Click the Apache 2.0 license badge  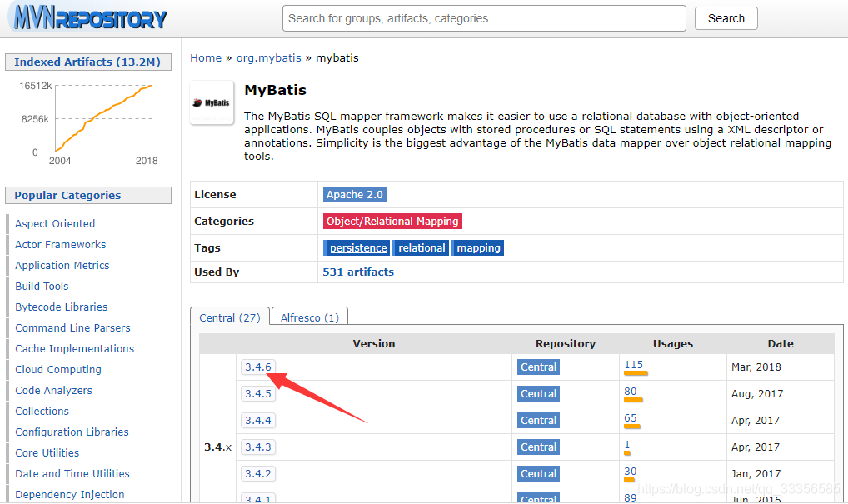click(x=354, y=195)
